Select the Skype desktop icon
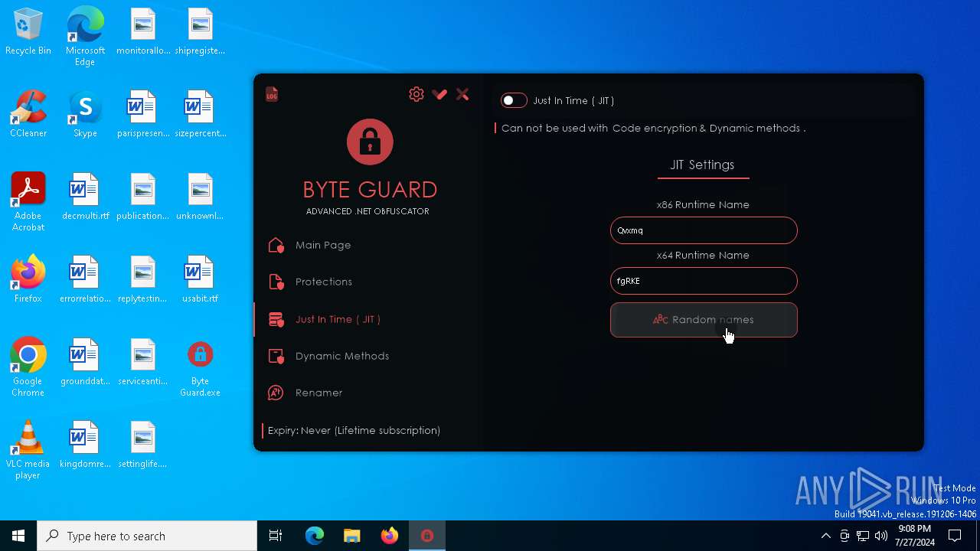Screen dimensions: 980x551 pyautogui.click(x=85, y=115)
